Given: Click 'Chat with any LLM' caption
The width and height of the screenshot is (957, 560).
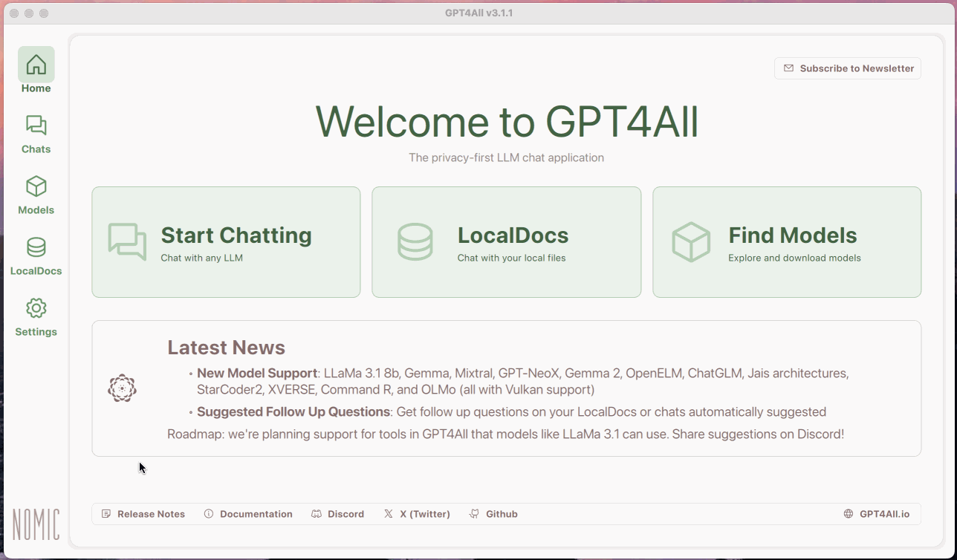Looking at the screenshot, I should (x=202, y=258).
